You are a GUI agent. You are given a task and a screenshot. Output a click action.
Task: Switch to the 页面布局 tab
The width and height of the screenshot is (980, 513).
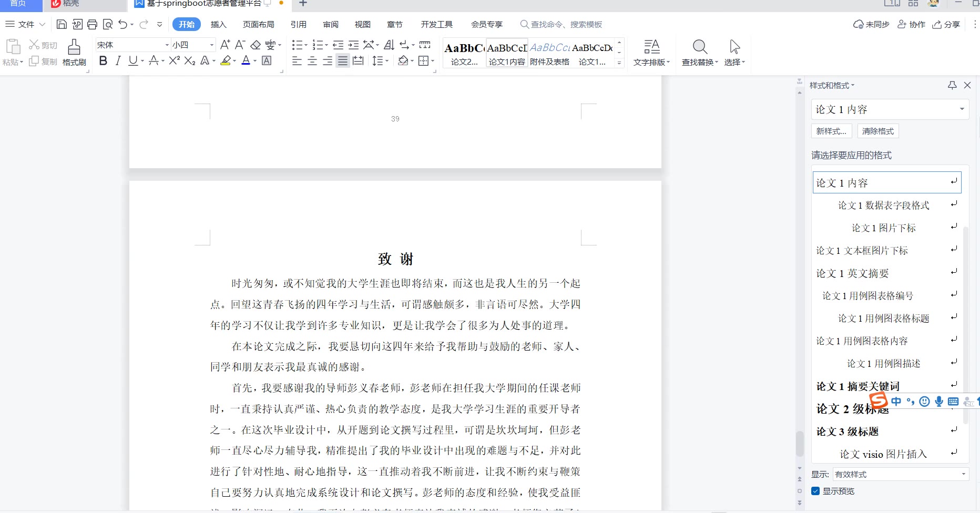coord(258,24)
